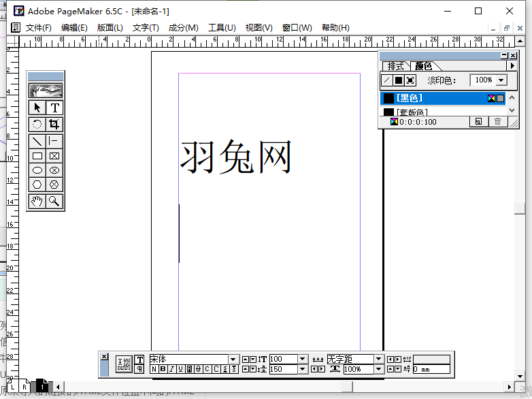Select the Text tool in toolbox
Viewport: 532px width, 399px height.
[x=54, y=108]
